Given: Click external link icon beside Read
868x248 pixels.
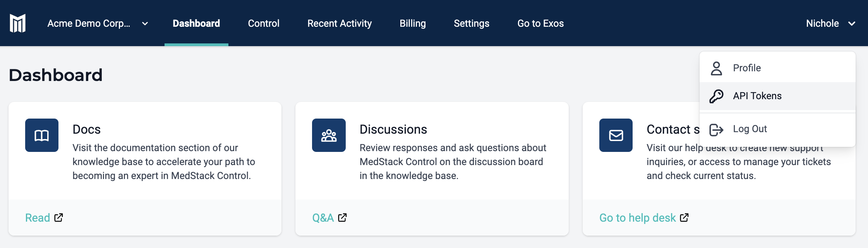Looking at the screenshot, I should pos(58,217).
